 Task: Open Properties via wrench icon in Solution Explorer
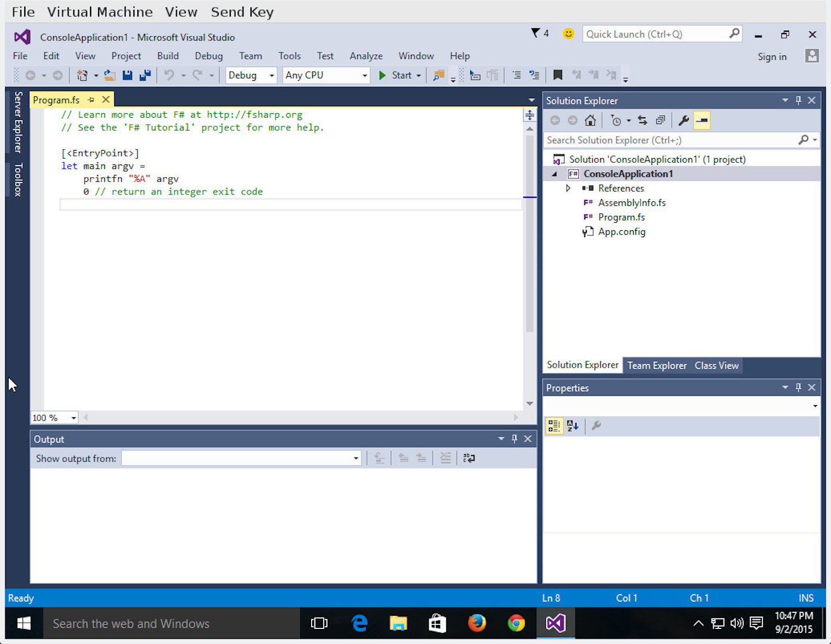pyautogui.click(x=684, y=121)
